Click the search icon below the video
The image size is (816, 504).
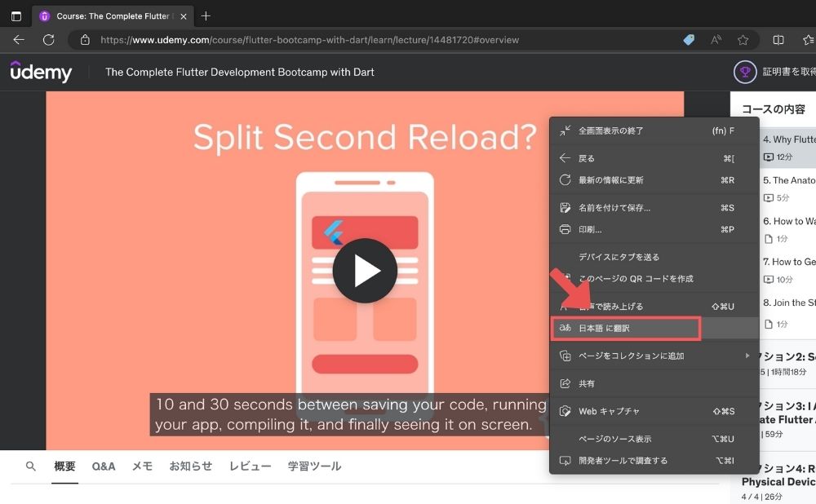point(31,466)
